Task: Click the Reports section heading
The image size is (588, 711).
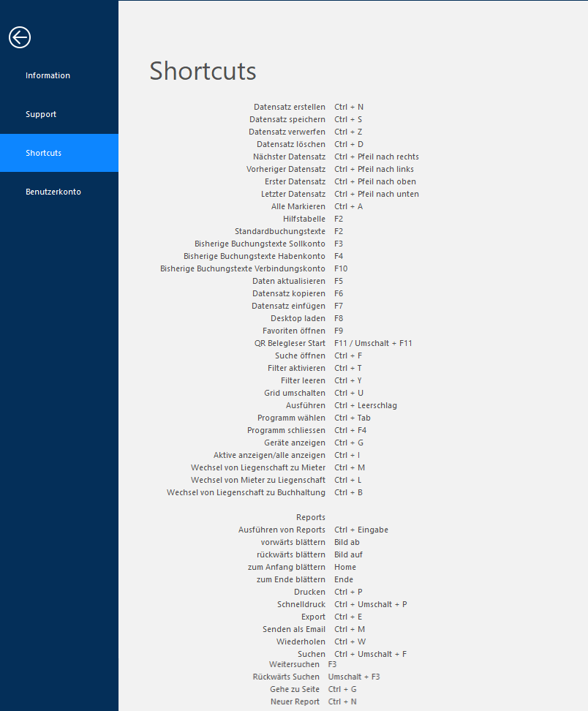Action: [x=311, y=517]
